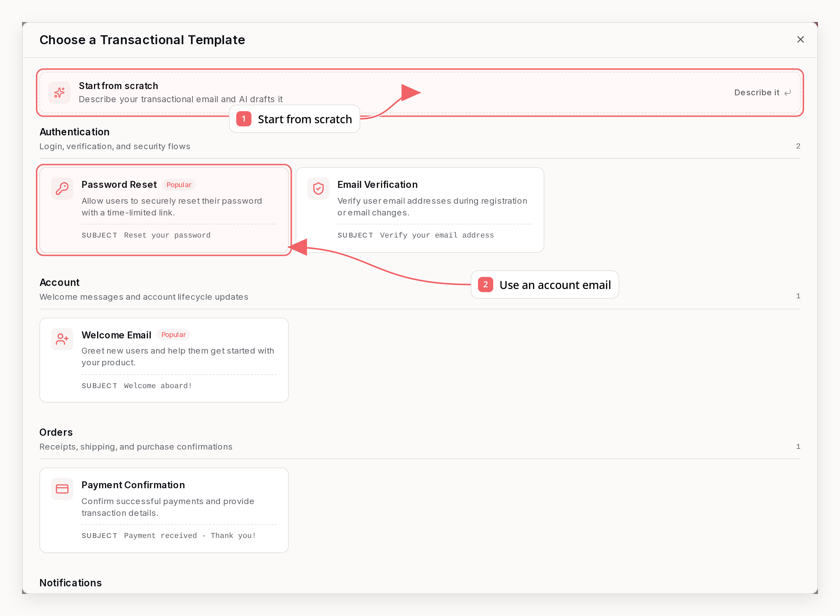Click 'Verify your email address' subject line
This screenshot has height=616, width=840.
tap(437, 235)
